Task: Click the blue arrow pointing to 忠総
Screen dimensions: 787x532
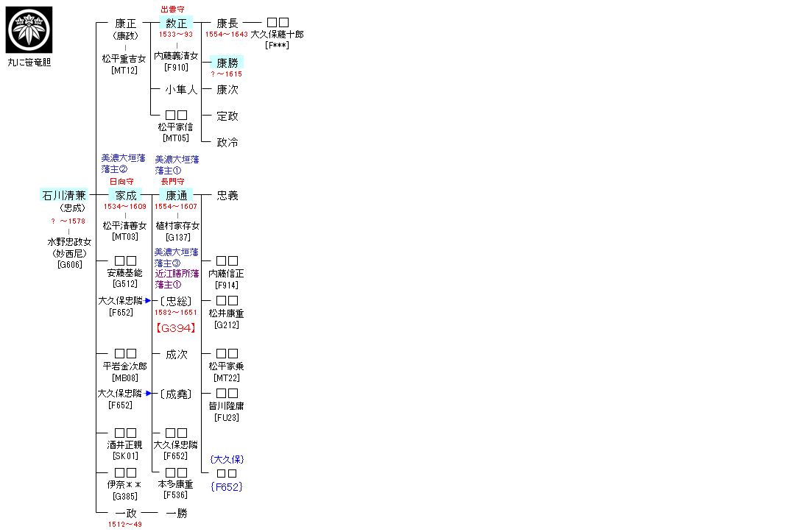Action: [148, 300]
